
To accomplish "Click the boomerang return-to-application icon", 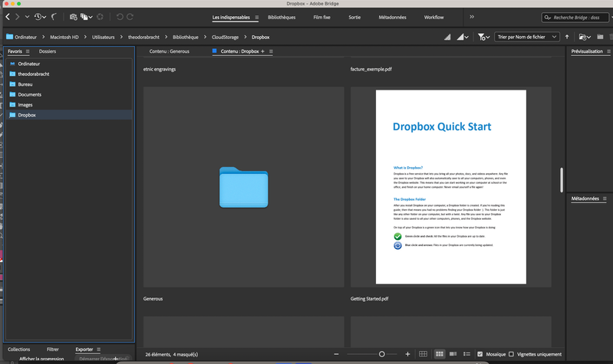I will coord(54,17).
